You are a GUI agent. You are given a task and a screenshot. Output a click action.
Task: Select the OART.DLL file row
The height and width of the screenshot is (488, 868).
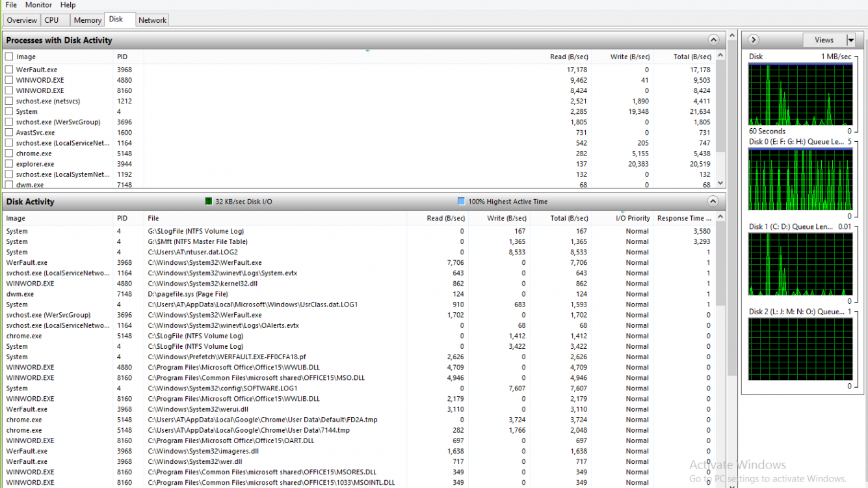[359, 441]
